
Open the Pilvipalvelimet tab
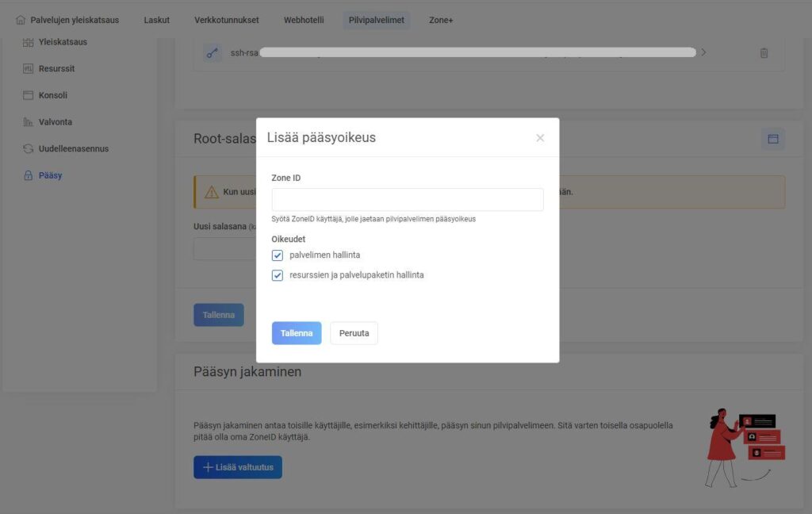pyautogui.click(x=377, y=20)
